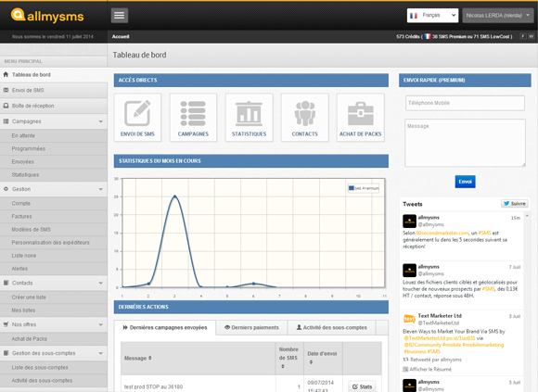Open Stats for the test prod campaign
This screenshot has height=392, width=538.
(x=362, y=386)
